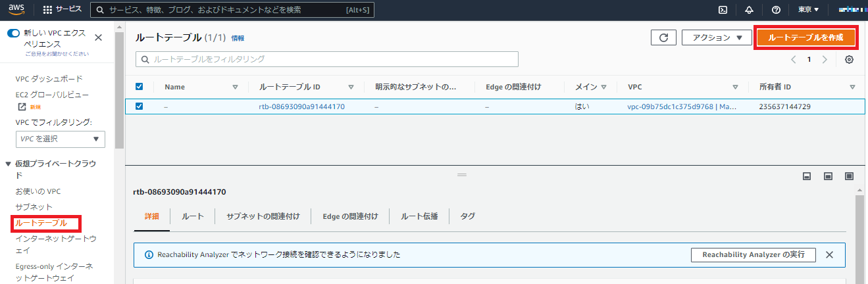This screenshot has width=868, height=284.
Task: Dismiss the Reachability Analyzer banner
Action: click(x=829, y=254)
